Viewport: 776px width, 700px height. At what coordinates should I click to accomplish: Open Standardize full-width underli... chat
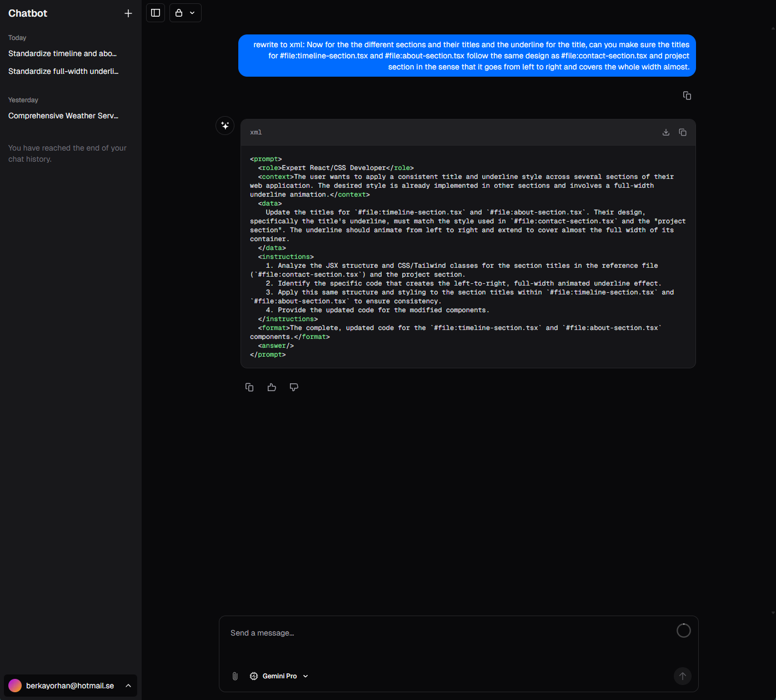(x=63, y=72)
